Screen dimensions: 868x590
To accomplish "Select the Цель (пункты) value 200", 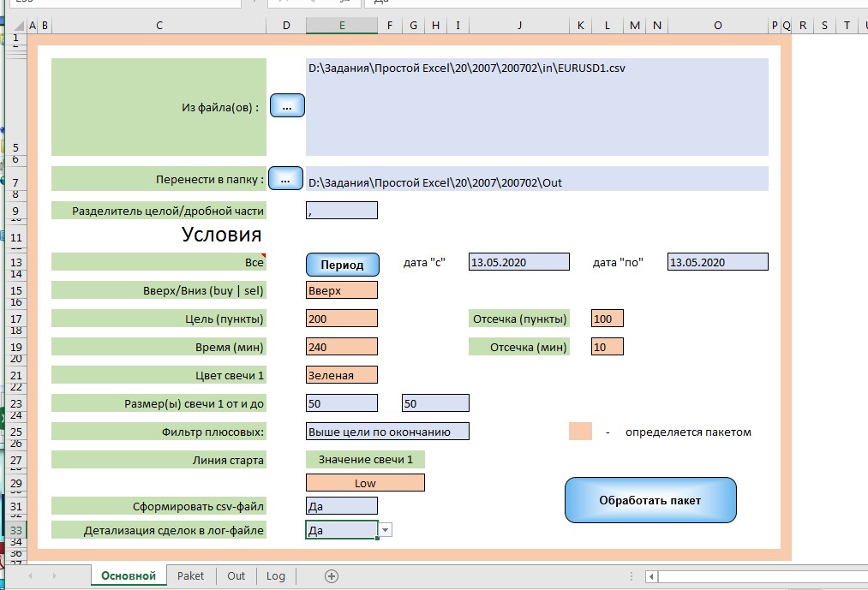I will [342, 319].
